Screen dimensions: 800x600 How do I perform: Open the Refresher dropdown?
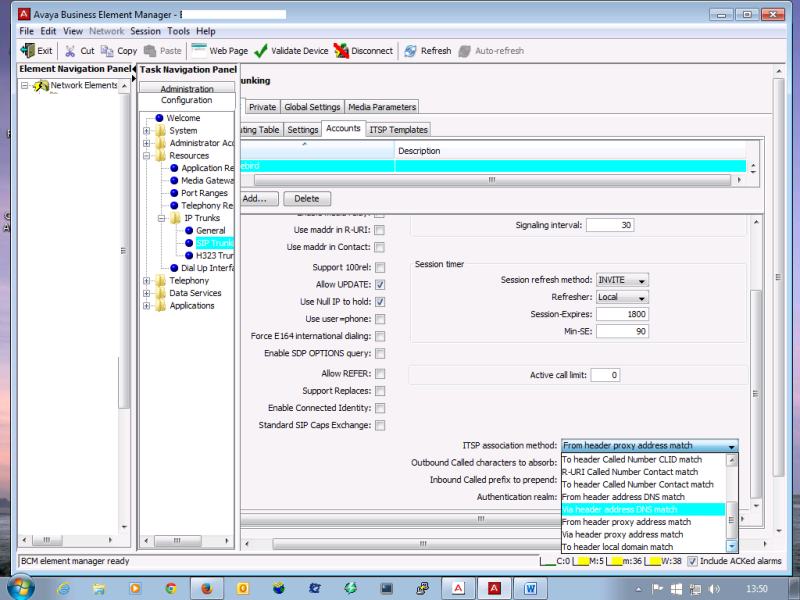coord(623,297)
